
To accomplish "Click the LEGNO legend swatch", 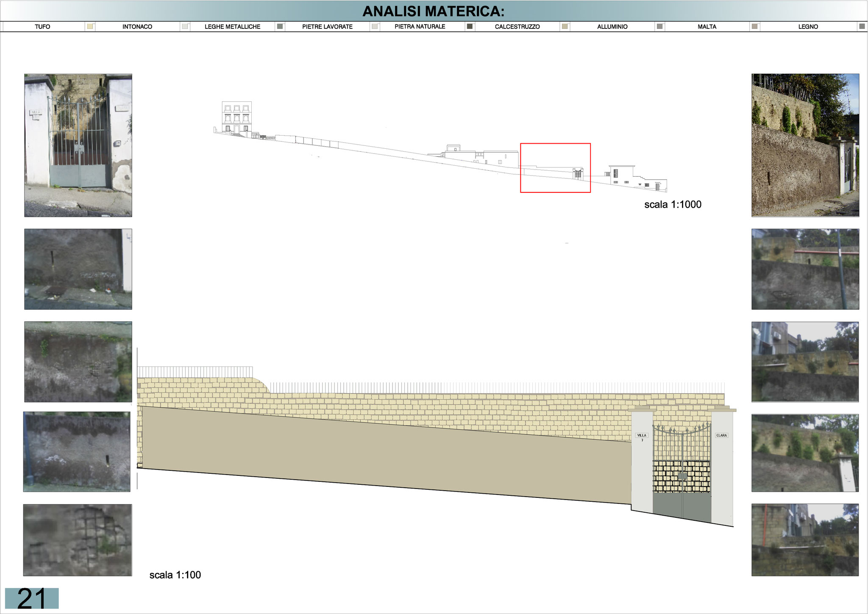I will (862, 26).
